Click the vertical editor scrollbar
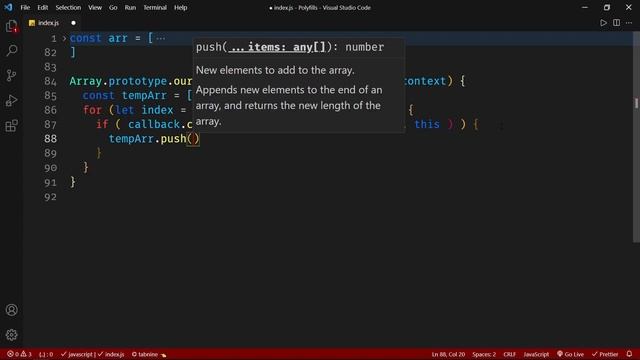640x360 pixels. point(636,137)
